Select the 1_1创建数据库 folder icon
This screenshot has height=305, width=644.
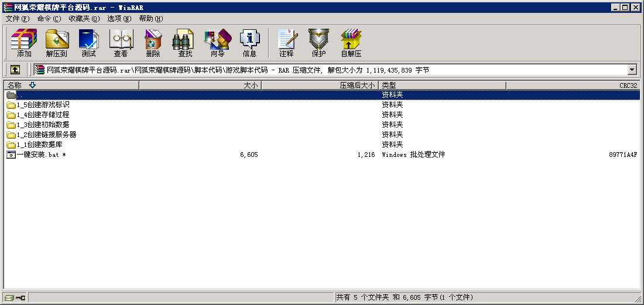click(11, 145)
